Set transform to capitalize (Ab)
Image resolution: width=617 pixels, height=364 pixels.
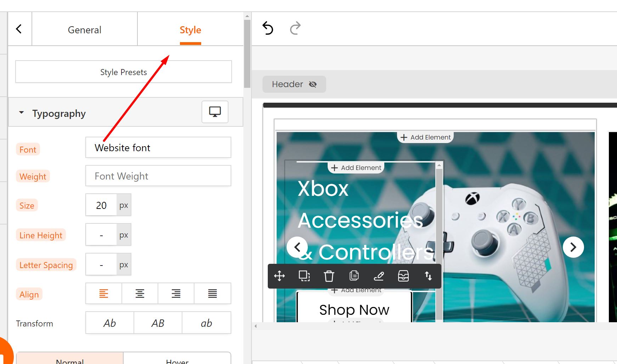(110, 323)
